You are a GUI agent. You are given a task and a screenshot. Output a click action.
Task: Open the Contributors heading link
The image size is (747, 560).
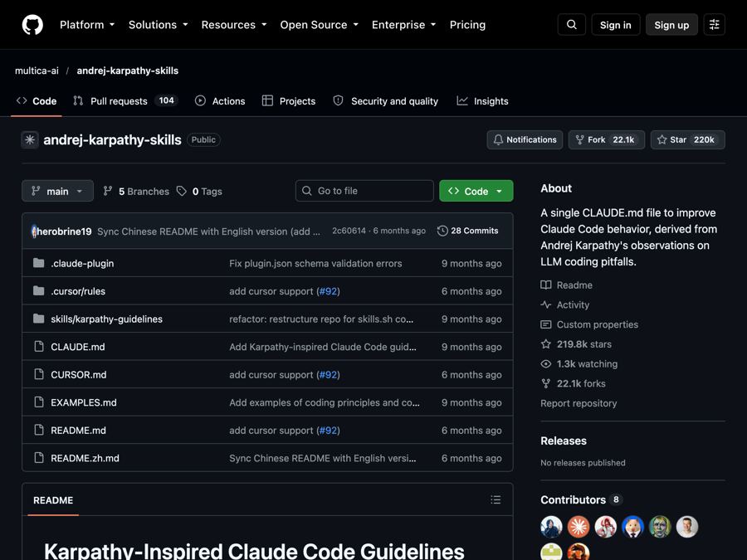tap(573, 500)
